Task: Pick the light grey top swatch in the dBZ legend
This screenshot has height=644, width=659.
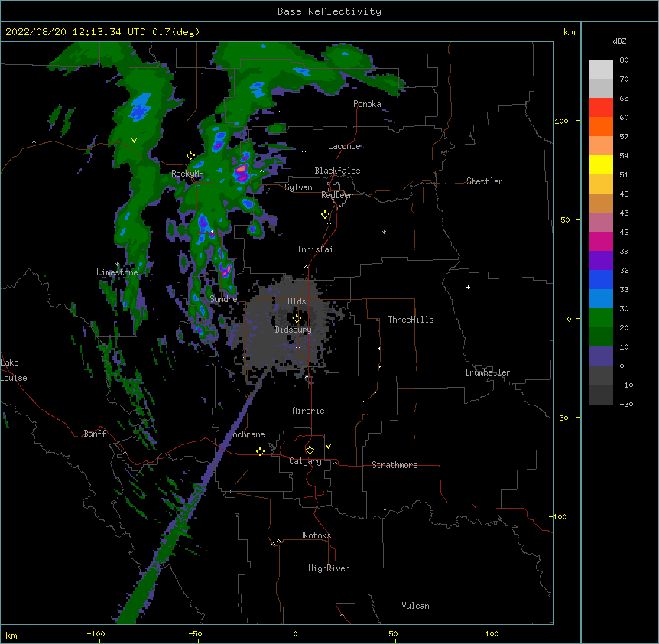Action: [x=601, y=70]
